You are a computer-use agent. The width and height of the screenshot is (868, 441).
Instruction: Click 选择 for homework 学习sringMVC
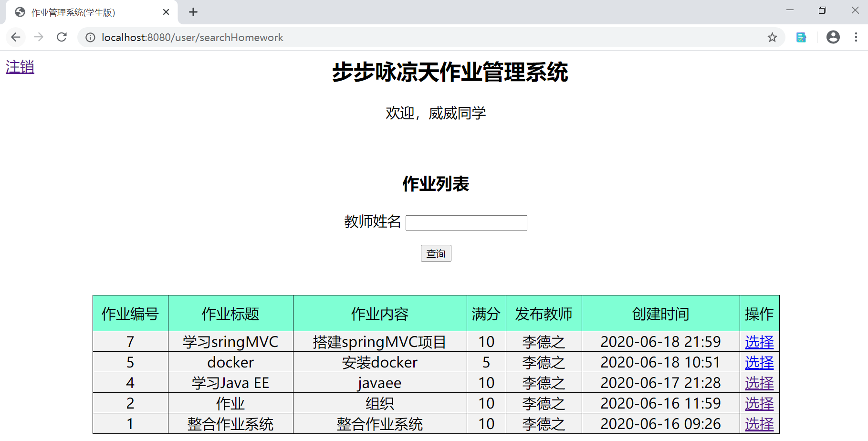pyautogui.click(x=759, y=342)
